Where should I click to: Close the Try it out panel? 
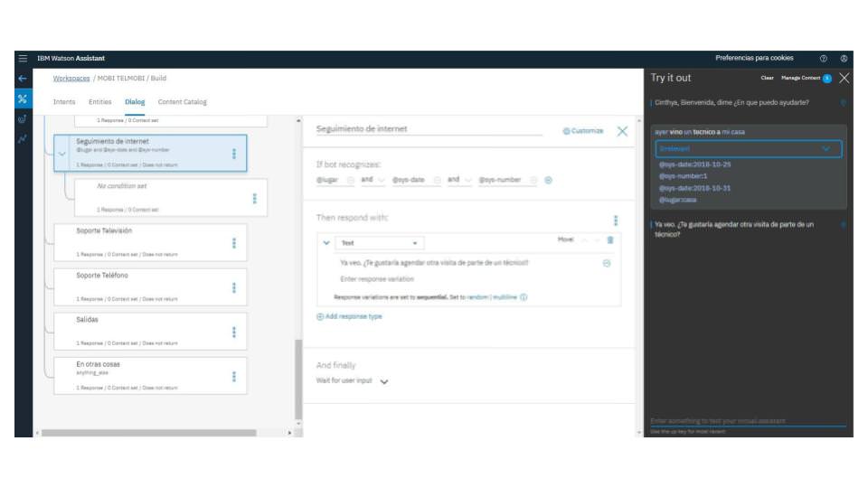click(x=844, y=78)
